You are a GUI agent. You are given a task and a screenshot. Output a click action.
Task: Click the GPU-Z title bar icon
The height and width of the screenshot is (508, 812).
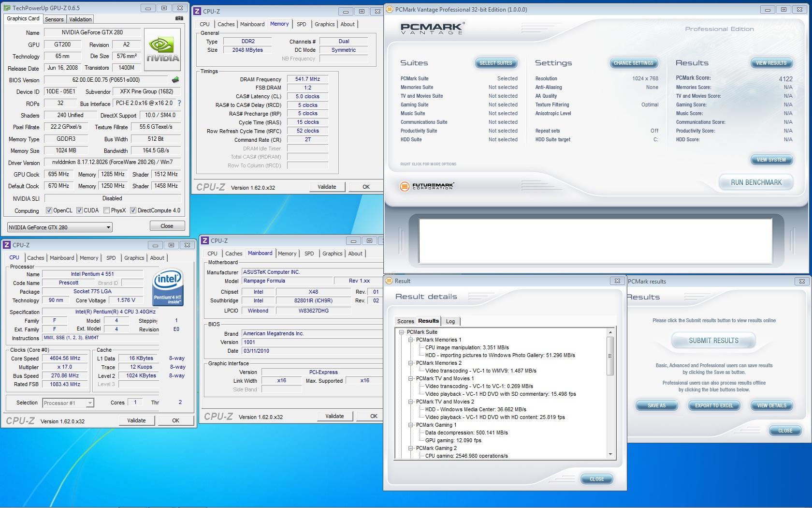[x=7, y=8]
